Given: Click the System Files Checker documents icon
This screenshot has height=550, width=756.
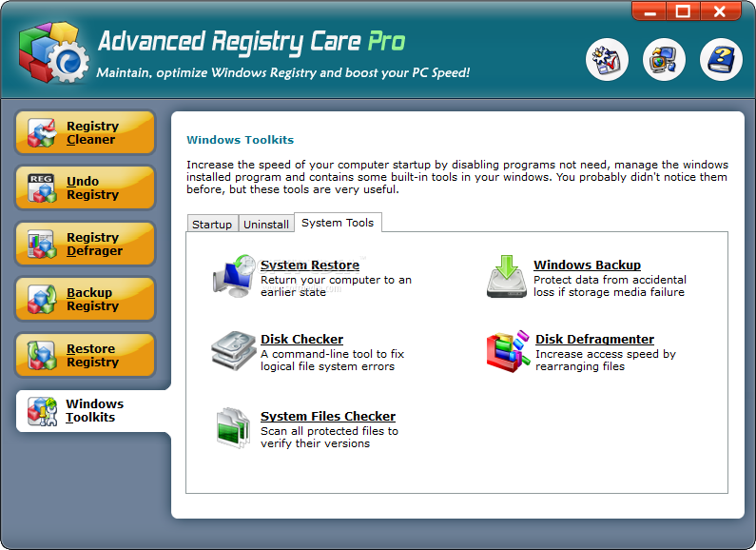Looking at the screenshot, I should point(233,428).
